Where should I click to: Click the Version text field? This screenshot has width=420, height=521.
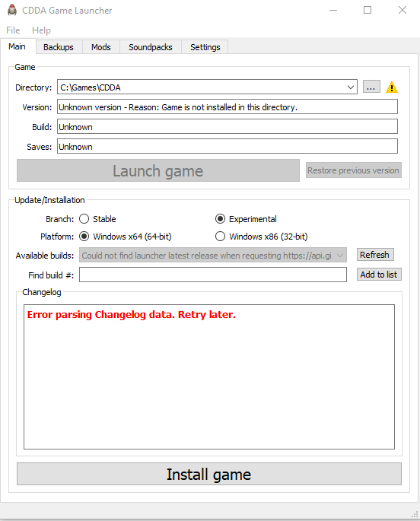pyautogui.click(x=228, y=107)
